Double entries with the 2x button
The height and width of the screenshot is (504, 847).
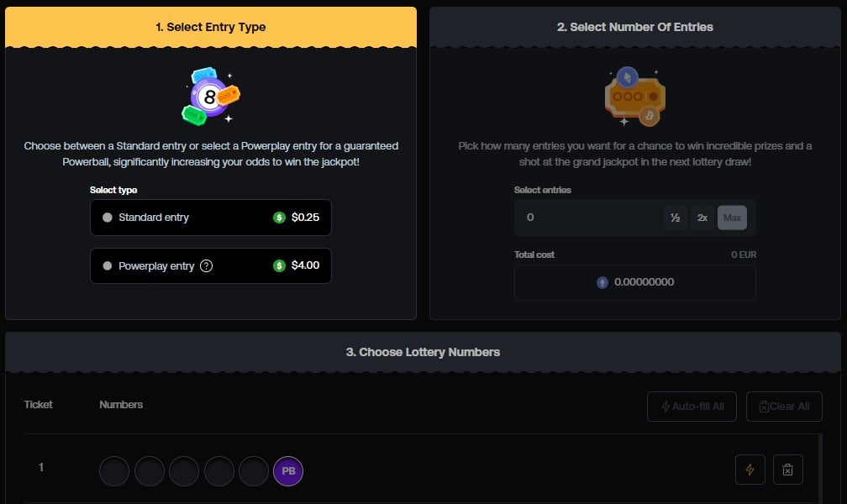click(702, 218)
